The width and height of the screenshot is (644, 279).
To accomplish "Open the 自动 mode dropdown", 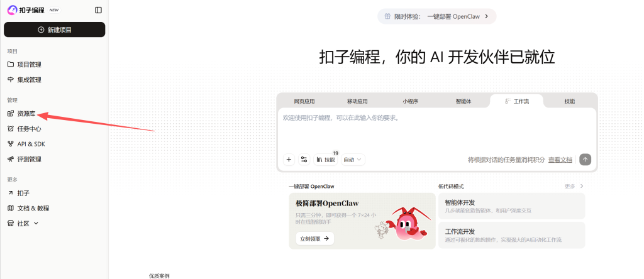I will tap(353, 160).
